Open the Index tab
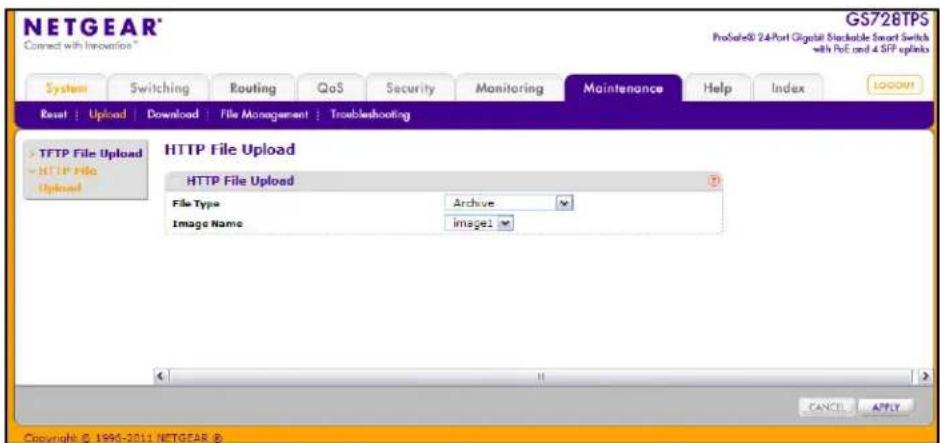 787,88
